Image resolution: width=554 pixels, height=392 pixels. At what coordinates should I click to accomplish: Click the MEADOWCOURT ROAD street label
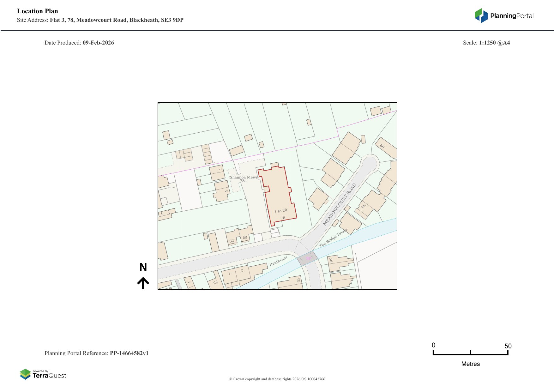pyautogui.click(x=339, y=204)
